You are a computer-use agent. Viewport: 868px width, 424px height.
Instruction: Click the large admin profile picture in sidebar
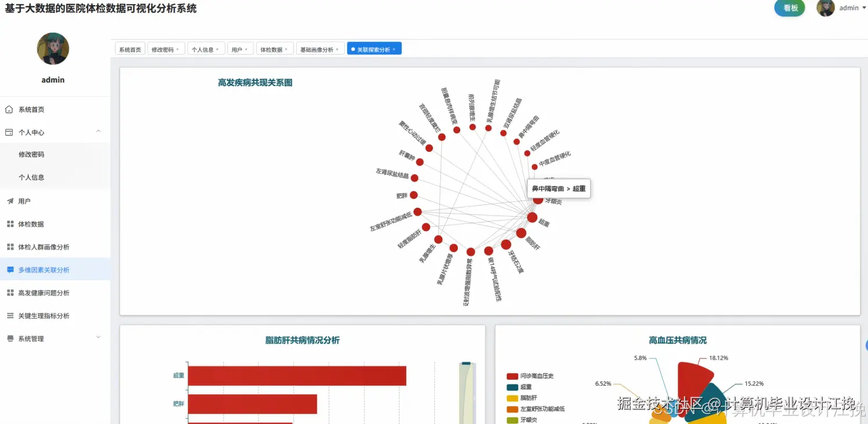click(x=53, y=49)
